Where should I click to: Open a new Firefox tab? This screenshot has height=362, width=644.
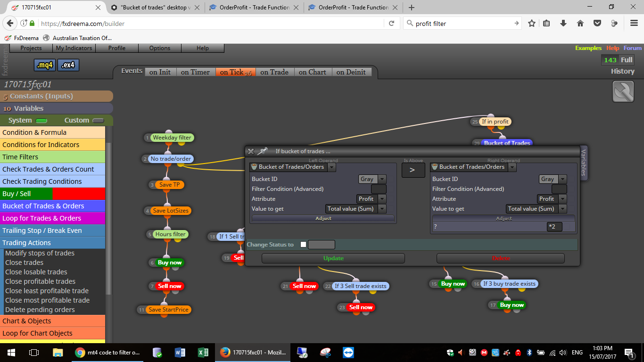pyautogui.click(x=412, y=8)
